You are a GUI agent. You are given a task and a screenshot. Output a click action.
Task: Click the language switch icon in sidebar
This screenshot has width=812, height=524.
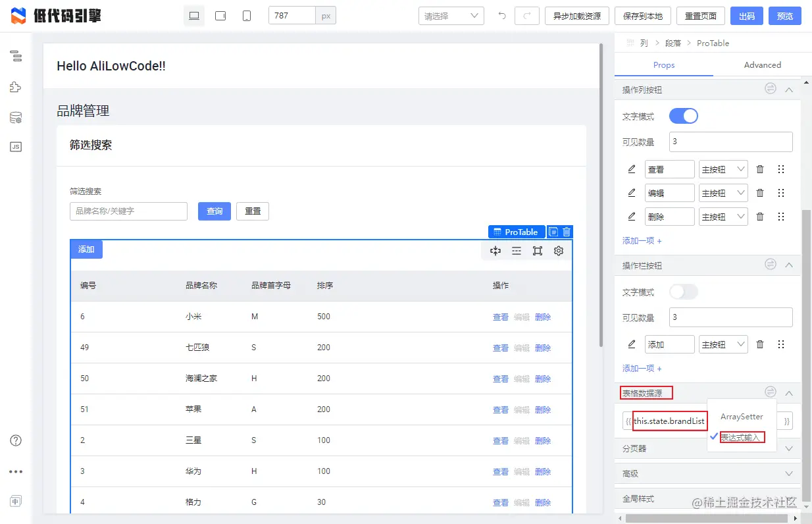click(16, 501)
